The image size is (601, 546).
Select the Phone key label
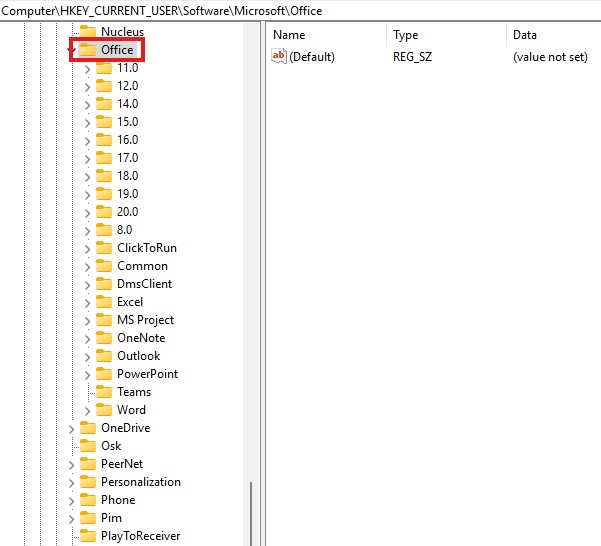pos(118,500)
